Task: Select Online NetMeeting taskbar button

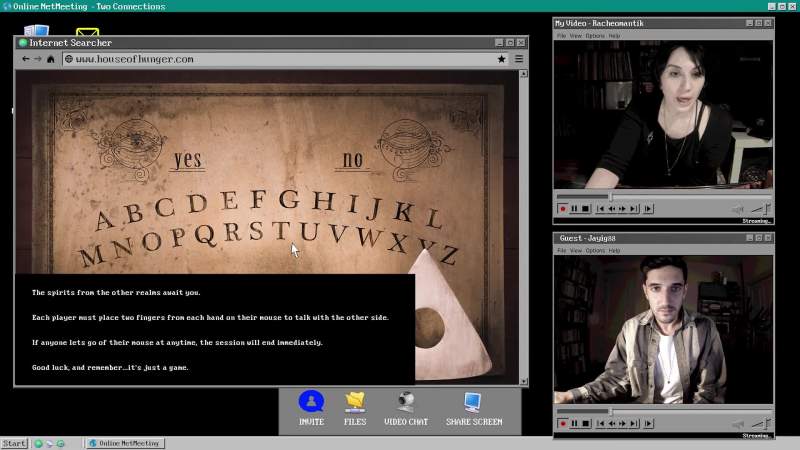Action: (125, 443)
